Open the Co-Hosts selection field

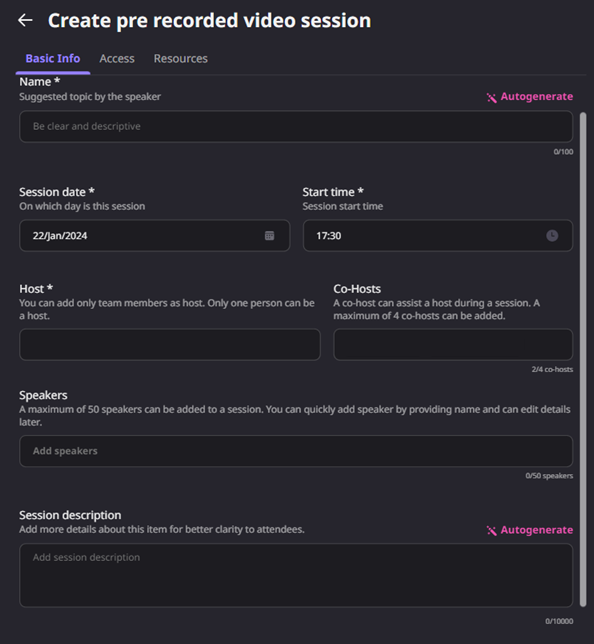tap(453, 345)
